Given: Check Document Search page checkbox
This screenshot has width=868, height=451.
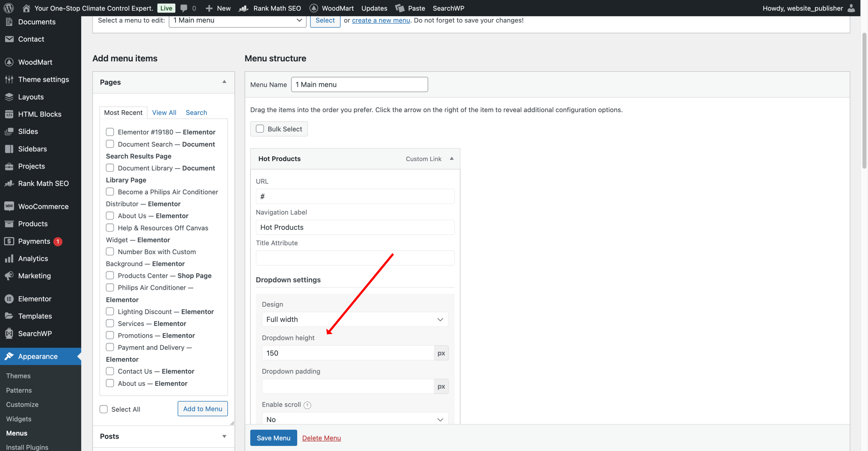Looking at the screenshot, I should (x=110, y=144).
